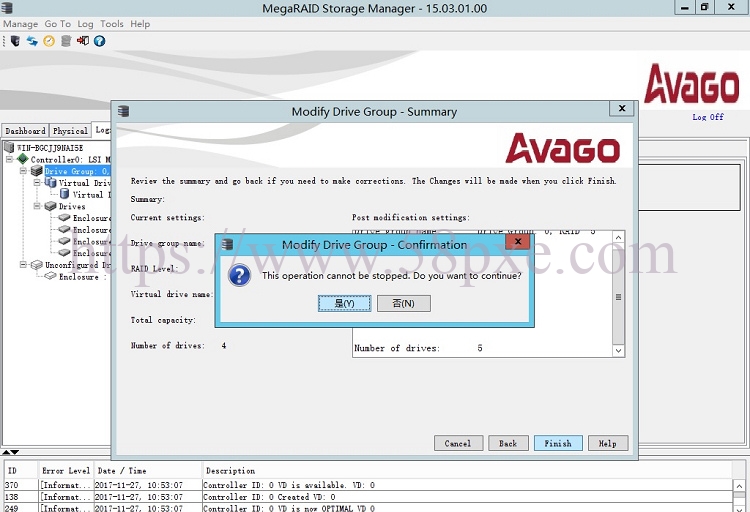This screenshot has height=512, width=750.
Task: Minimize the MegaRAID Storage Manager window
Action: point(685,7)
